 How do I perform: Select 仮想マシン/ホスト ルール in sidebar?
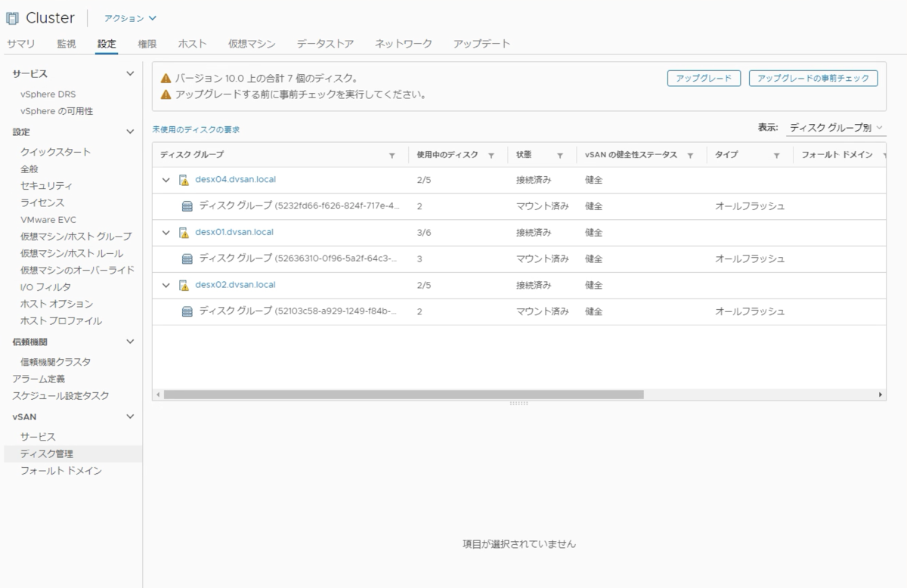[x=72, y=253]
